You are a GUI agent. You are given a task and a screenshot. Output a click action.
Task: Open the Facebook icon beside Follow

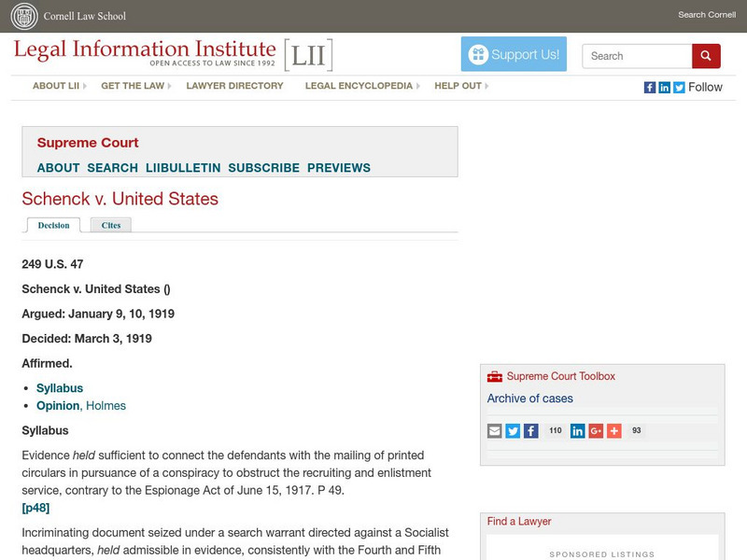(650, 87)
